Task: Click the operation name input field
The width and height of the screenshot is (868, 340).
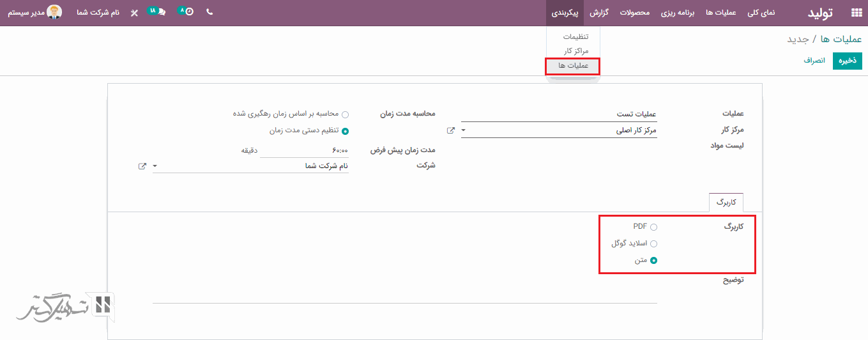Action: tap(559, 114)
